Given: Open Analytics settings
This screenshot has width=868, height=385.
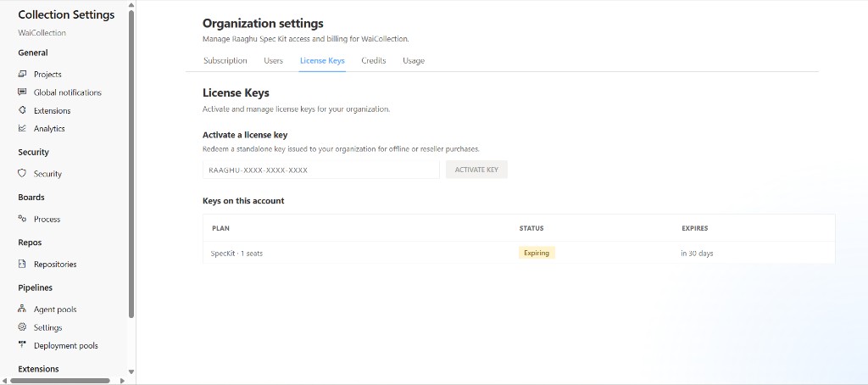Looking at the screenshot, I should (x=49, y=129).
